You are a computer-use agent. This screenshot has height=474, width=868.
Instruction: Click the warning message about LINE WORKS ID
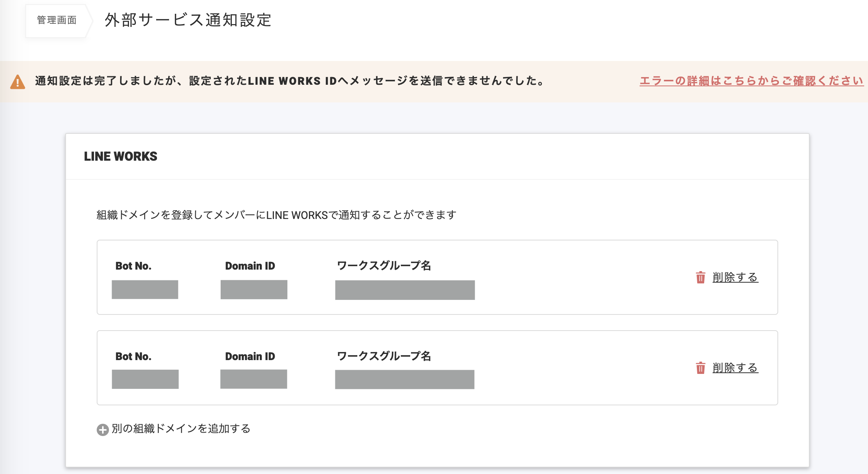290,81
